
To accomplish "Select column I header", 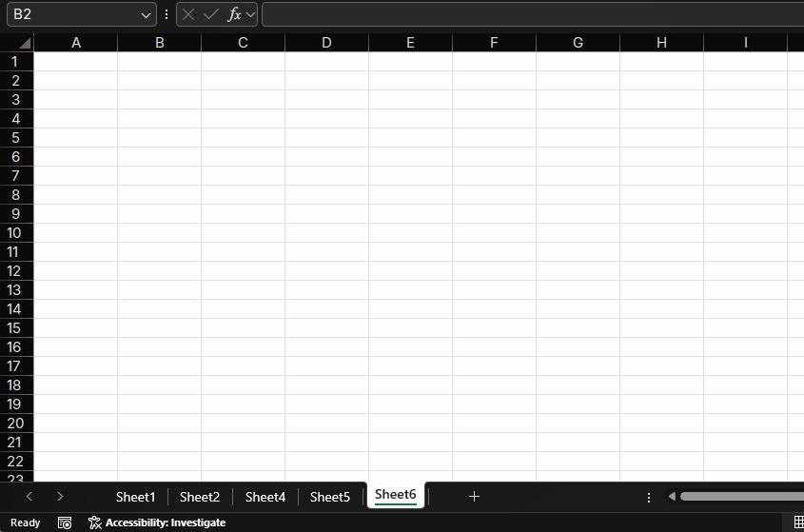I will coord(746,43).
